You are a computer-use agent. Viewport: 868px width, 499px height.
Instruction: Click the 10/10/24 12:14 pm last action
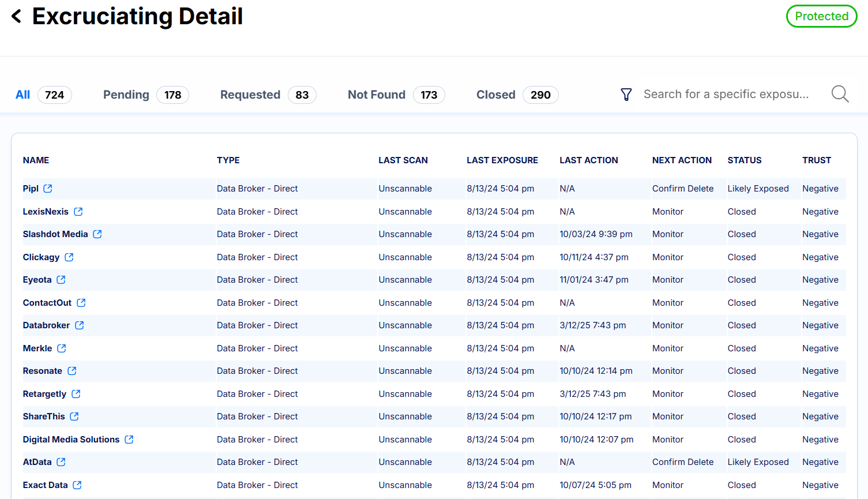[x=596, y=371]
